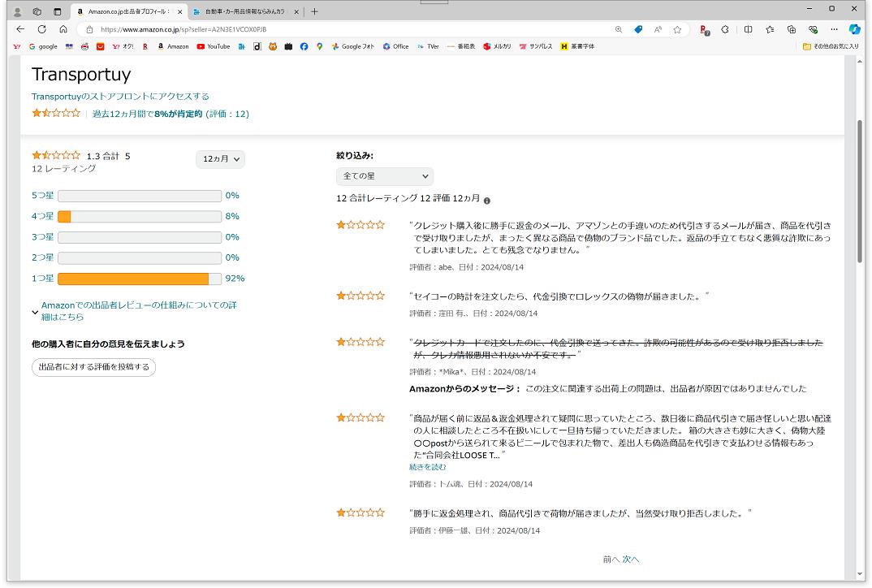The width and height of the screenshot is (872, 588).
Task: Open the 篆書字体 bookmark
Action: (577, 47)
